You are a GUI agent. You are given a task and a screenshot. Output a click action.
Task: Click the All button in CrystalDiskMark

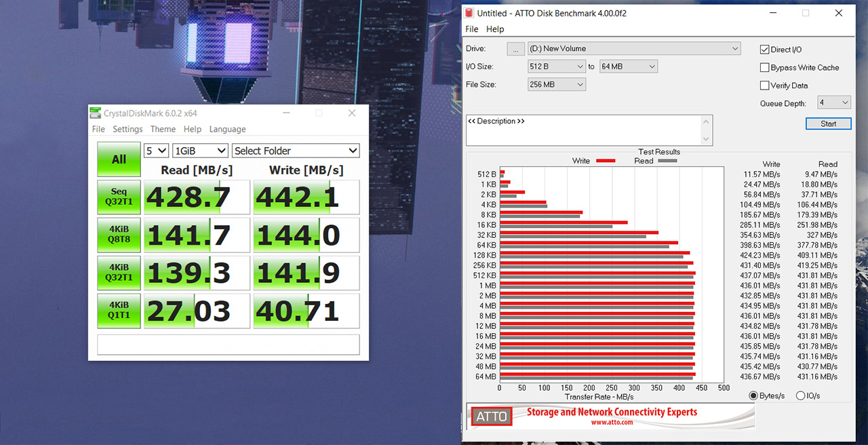[119, 159]
